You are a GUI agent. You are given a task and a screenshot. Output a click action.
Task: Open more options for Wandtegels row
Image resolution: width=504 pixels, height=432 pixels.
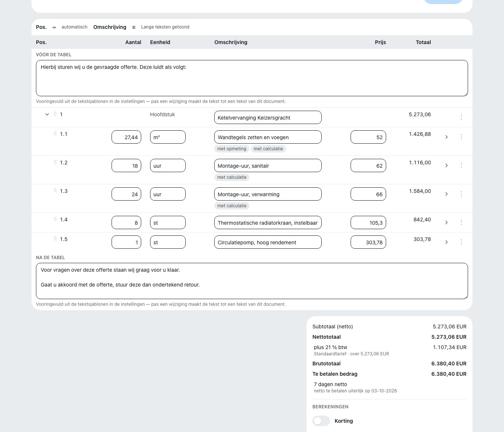461,137
